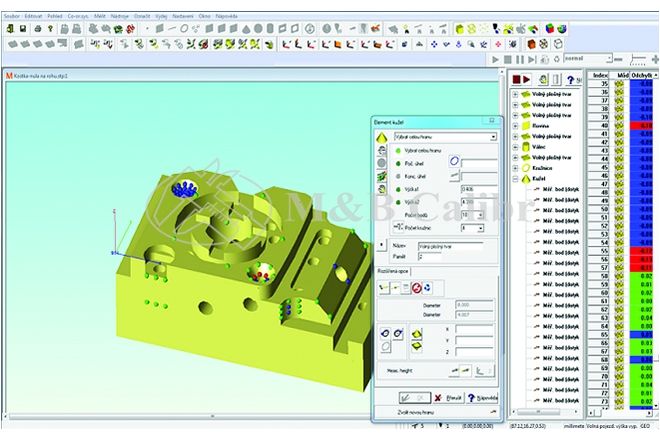Click the Přerušit cancel button
Screen dimensions: 660x440
[451, 396]
